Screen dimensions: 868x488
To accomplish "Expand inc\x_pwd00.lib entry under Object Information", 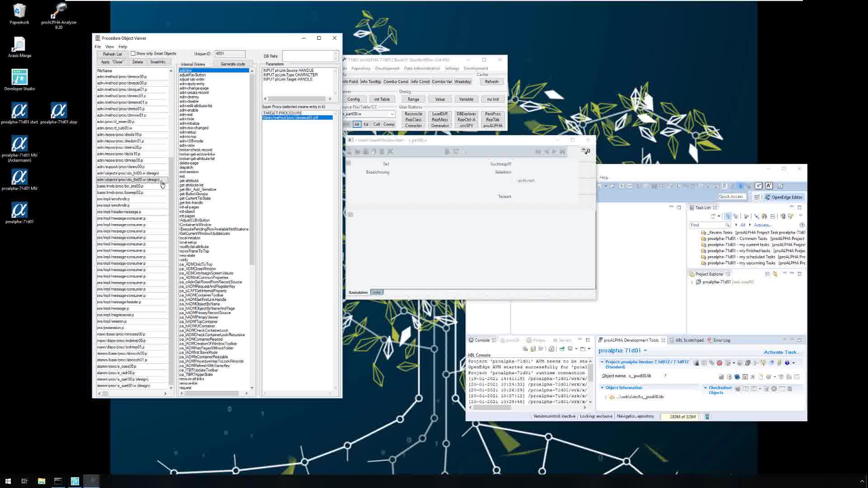I will (606, 397).
